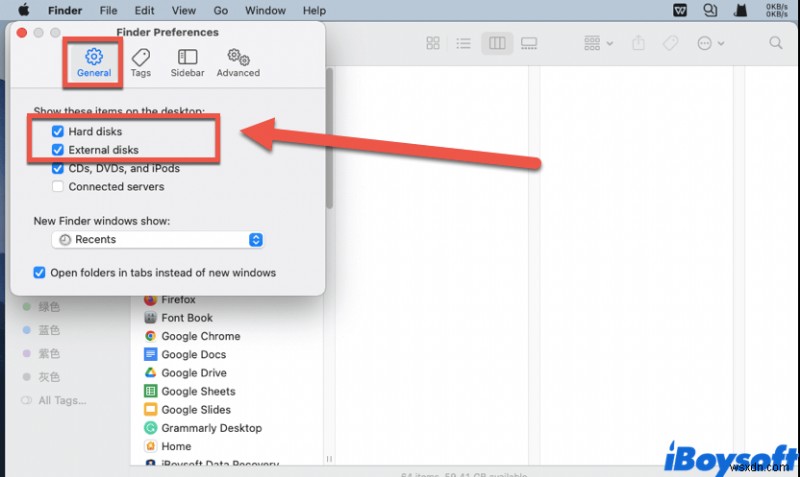Switch Finder window to icon view
The width and height of the screenshot is (800, 477).
point(433,43)
